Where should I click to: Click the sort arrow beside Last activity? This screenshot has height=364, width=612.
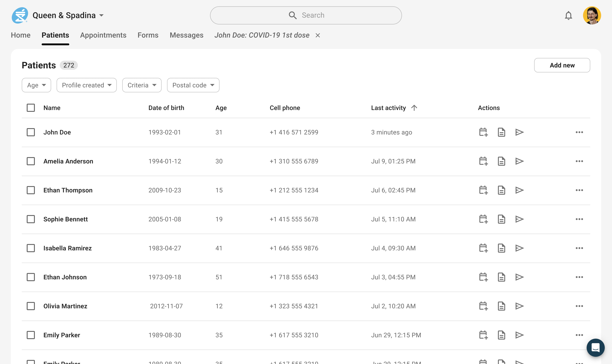pos(414,108)
